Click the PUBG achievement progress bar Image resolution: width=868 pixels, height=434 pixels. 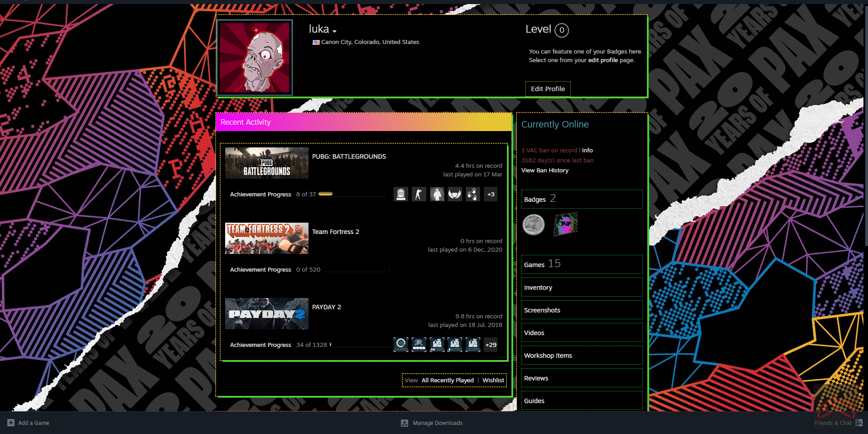(x=352, y=194)
